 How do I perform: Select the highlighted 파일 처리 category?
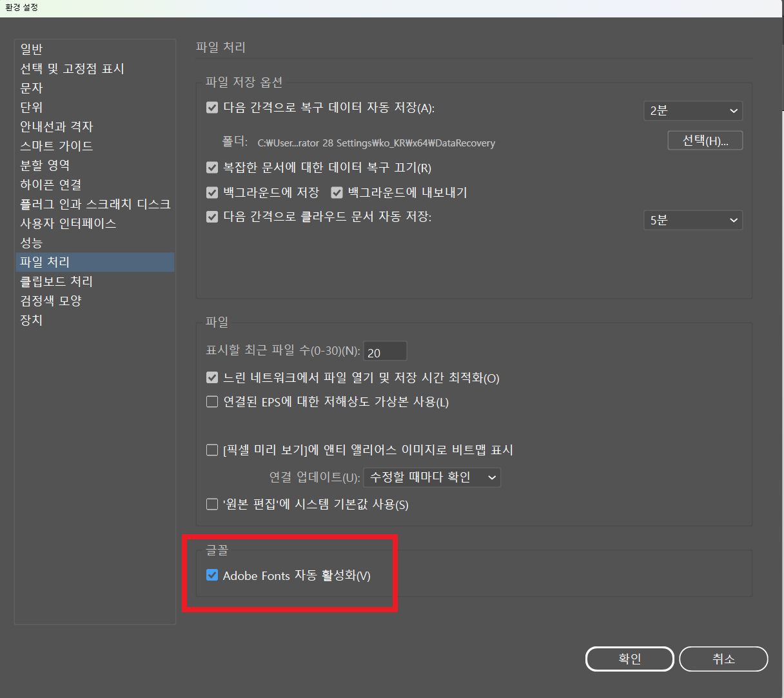[x=95, y=262]
